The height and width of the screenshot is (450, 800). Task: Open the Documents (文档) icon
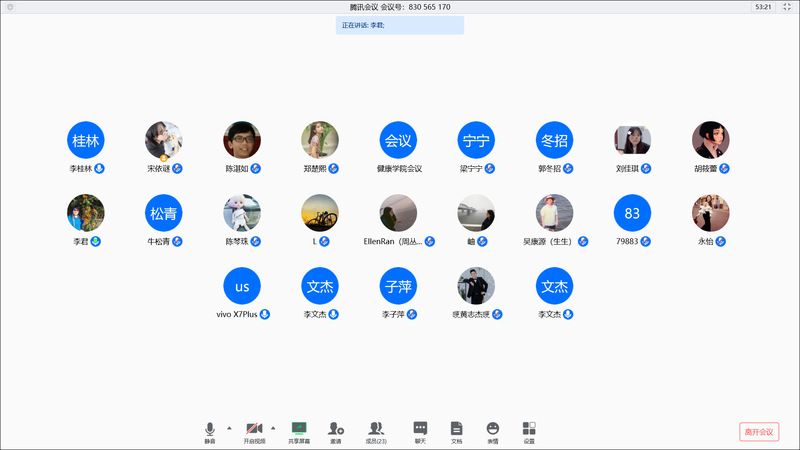(x=456, y=431)
